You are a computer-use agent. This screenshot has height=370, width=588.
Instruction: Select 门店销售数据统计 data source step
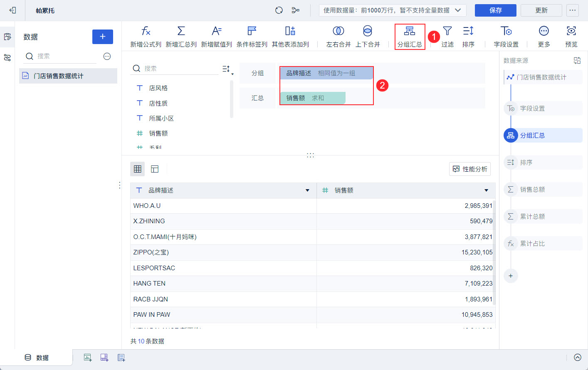pos(543,77)
